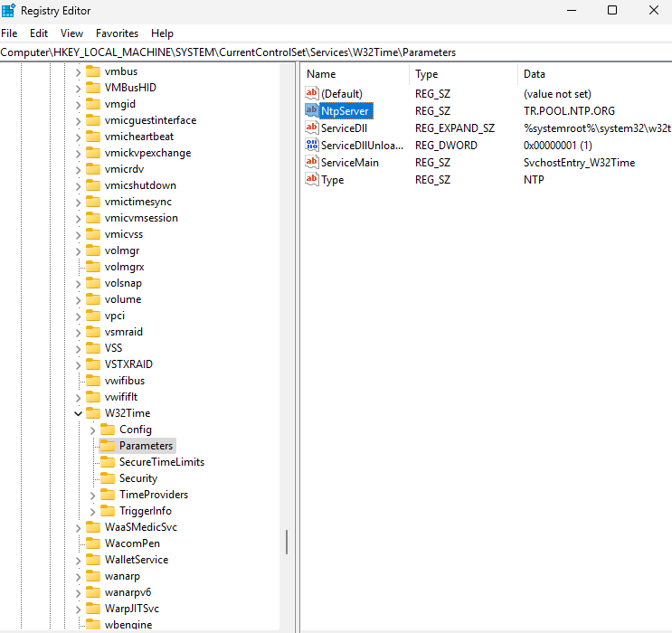
Task: Click the NtpServer string value icon
Action: 312,110
